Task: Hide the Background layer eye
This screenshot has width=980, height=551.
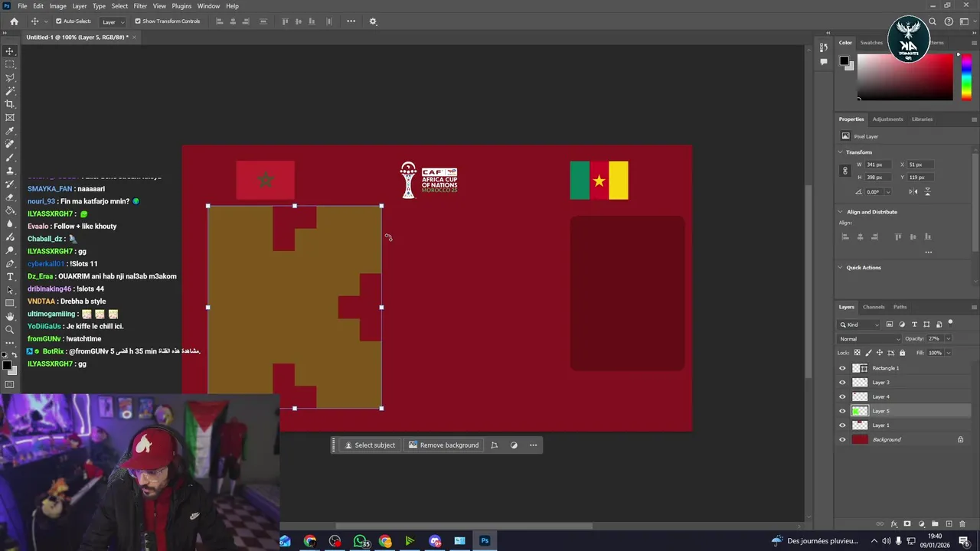Action: coord(842,439)
